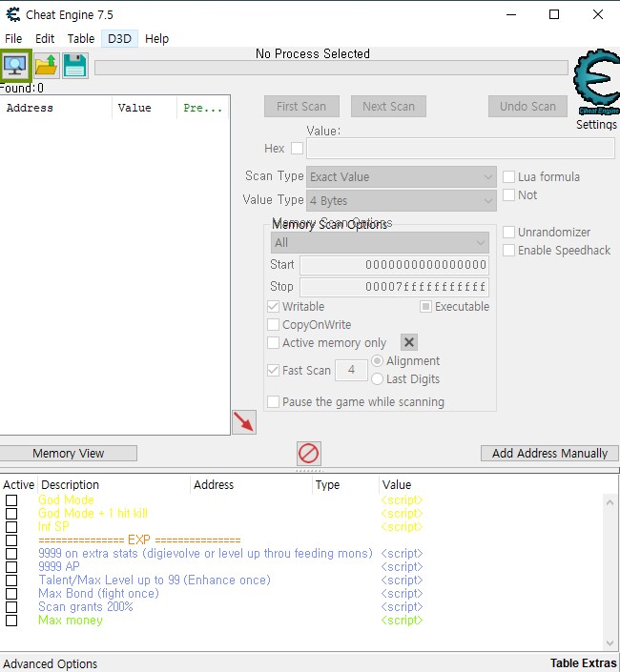Click the Value input field
This screenshot has height=672, width=620.
460,149
